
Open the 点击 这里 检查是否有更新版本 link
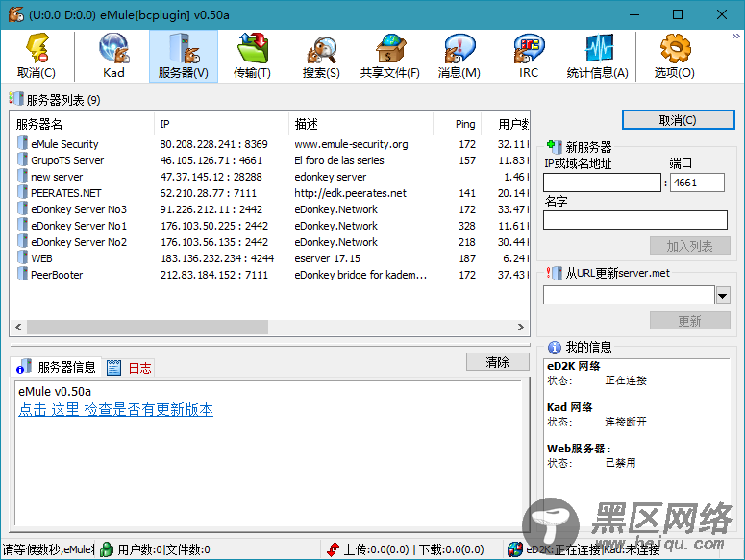point(116,410)
